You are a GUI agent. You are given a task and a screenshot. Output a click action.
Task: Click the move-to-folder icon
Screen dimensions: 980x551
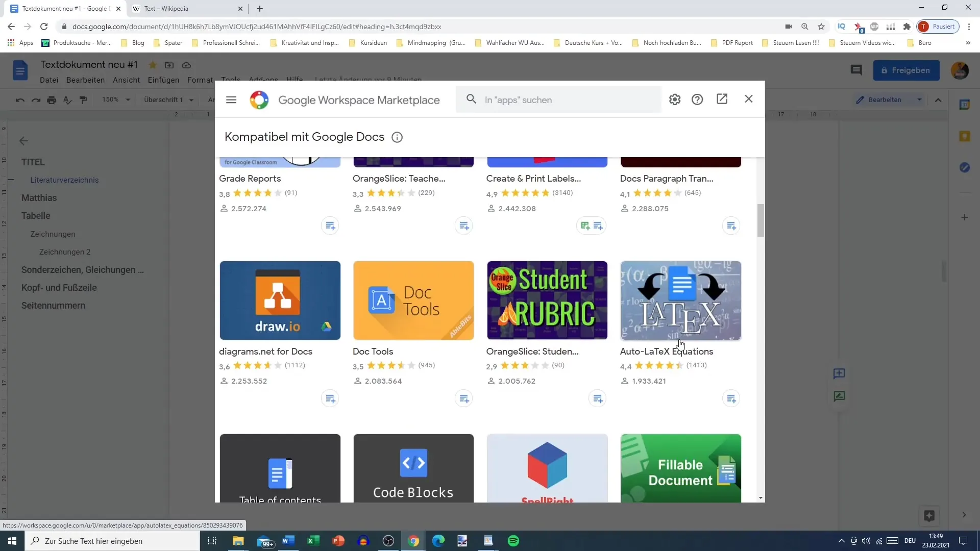[169, 65]
